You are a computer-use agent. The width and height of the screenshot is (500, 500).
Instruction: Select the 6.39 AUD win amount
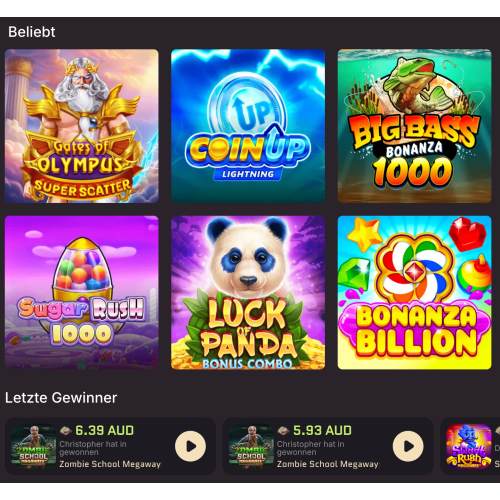(x=105, y=430)
